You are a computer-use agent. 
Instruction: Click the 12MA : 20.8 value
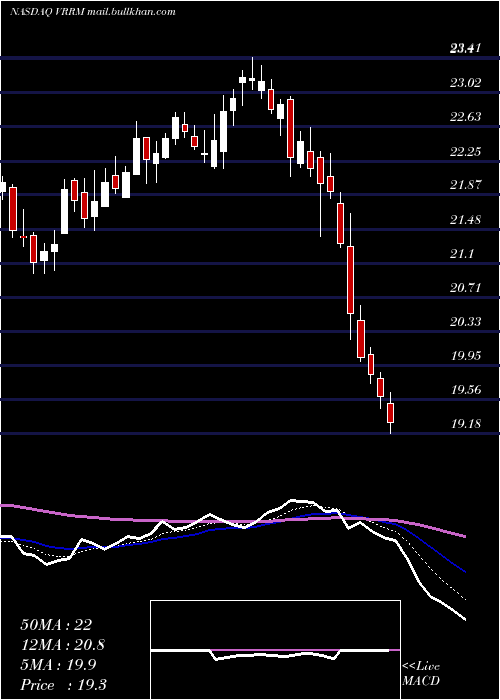(x=63, y=645)
